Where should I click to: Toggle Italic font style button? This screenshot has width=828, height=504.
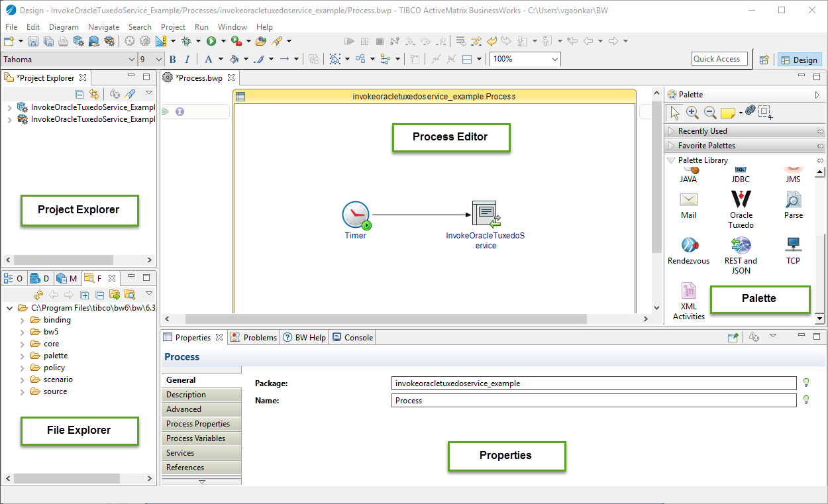187,60
